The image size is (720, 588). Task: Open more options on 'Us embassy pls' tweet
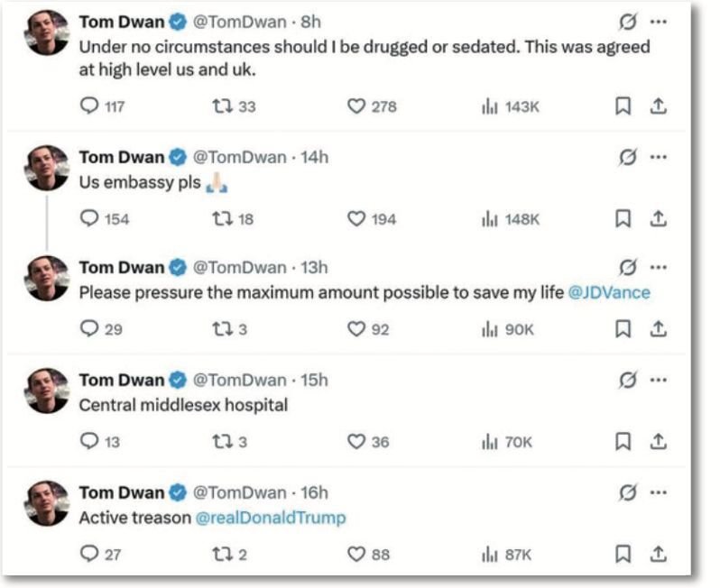point(659,157)
